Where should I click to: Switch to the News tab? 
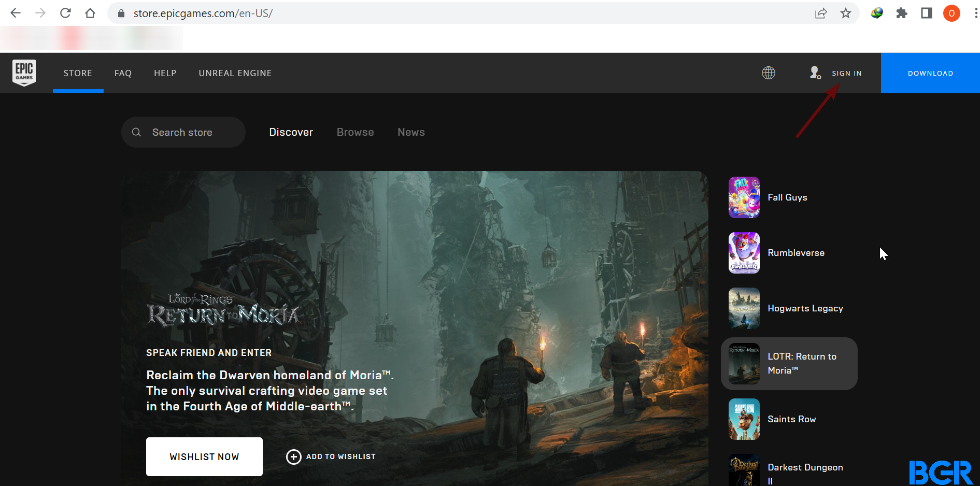(411, 132)
